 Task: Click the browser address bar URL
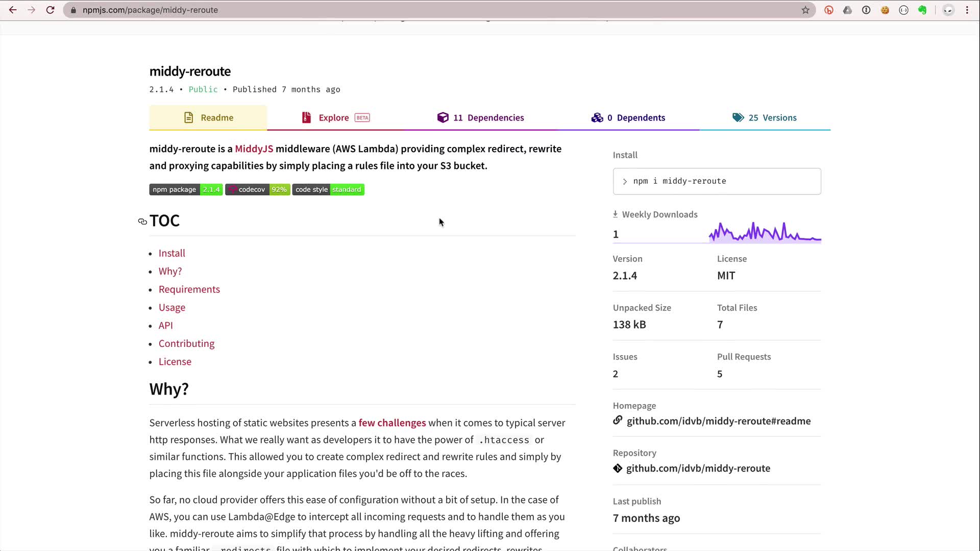pos(150,10)
